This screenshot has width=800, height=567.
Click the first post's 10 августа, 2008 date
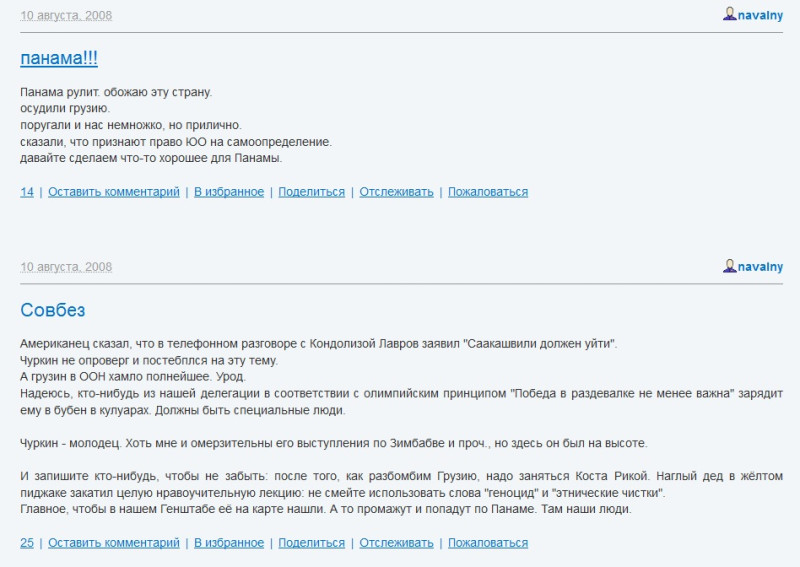(x=66, y=15)
